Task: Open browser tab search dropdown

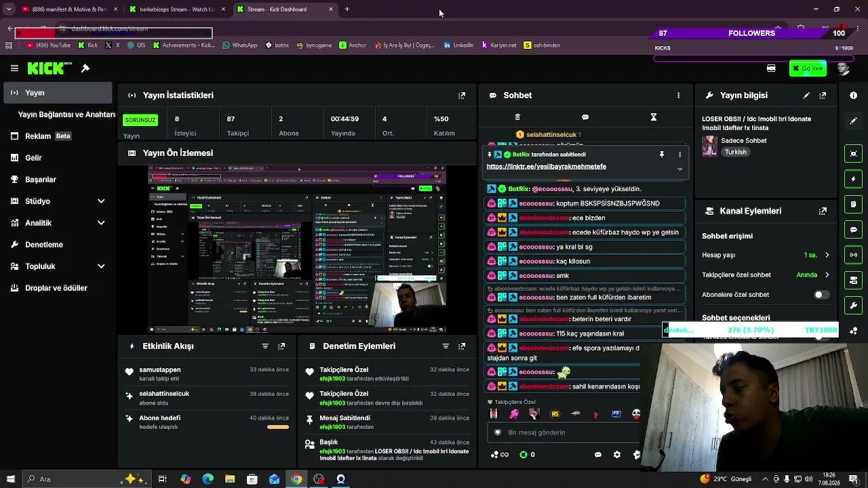Action: [x=9, y=9]
